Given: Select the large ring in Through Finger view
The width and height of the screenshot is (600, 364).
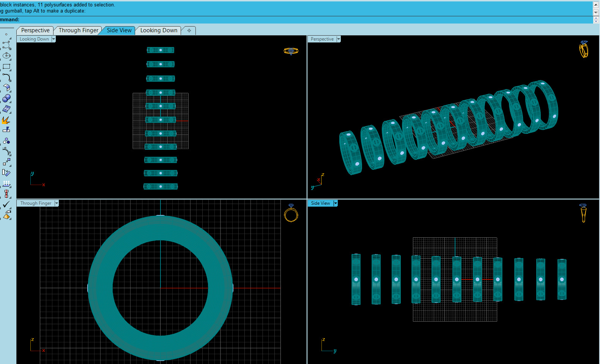Looking at the screenshot, I should [x=160, y=288].
